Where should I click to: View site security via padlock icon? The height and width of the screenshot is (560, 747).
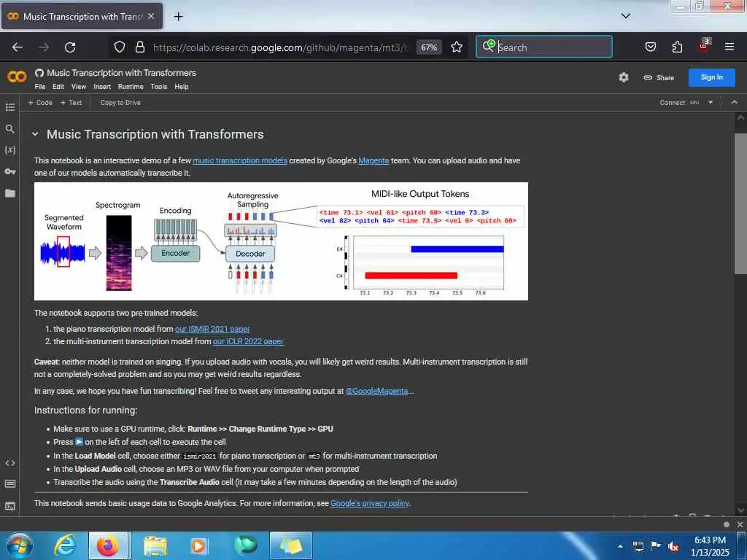139,47
